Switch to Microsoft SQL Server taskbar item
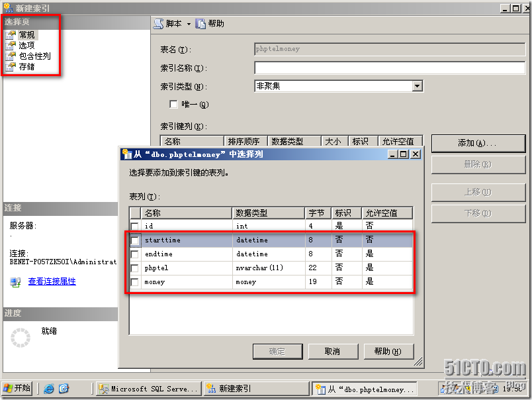 click(150, 389)
